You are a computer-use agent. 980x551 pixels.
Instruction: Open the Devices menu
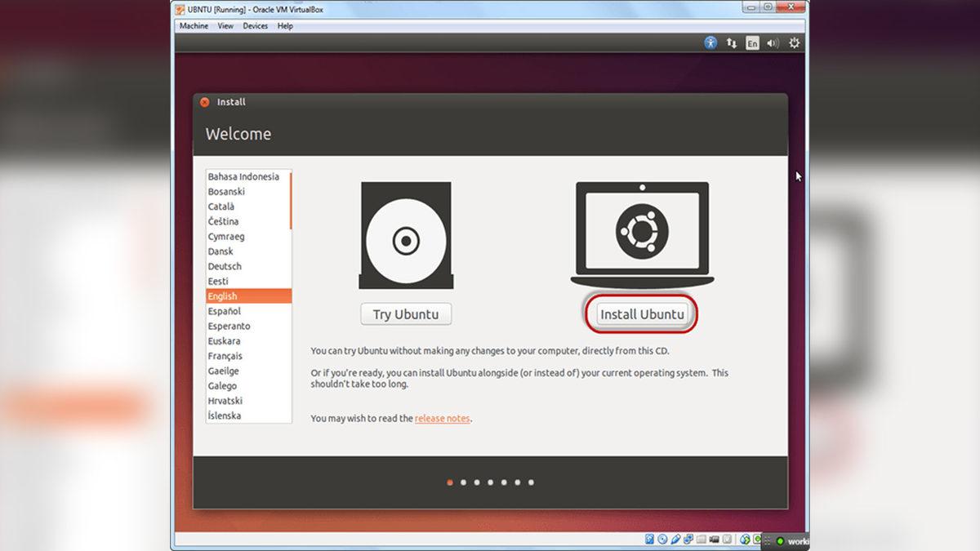[x=255, y=25]
